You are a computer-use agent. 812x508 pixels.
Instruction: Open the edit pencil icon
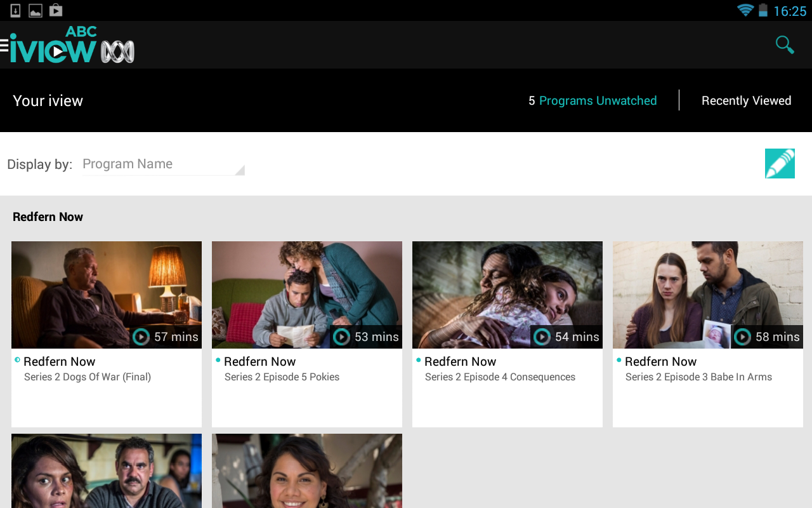click(x=780, y=163)
